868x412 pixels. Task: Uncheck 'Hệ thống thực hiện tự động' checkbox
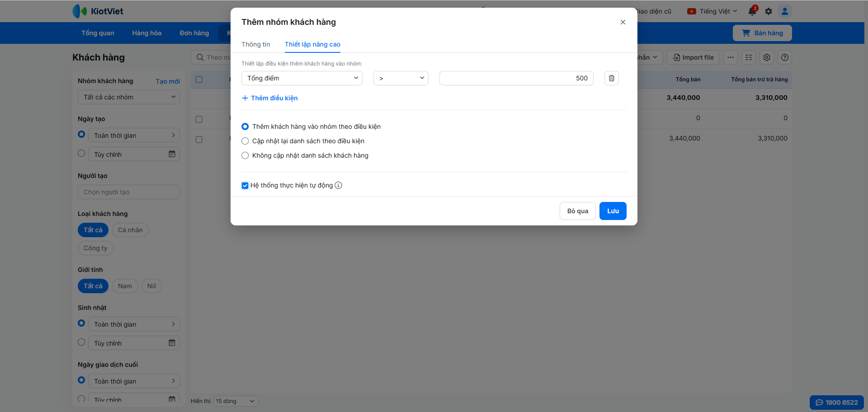245,186
